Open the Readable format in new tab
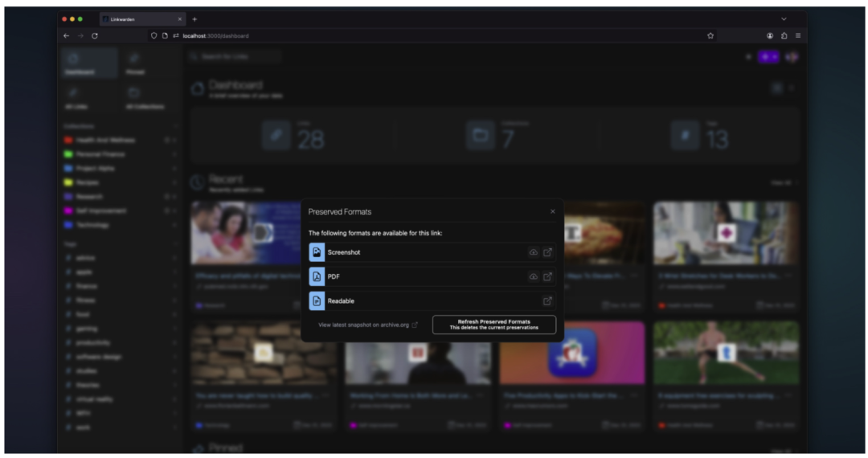 547,301
